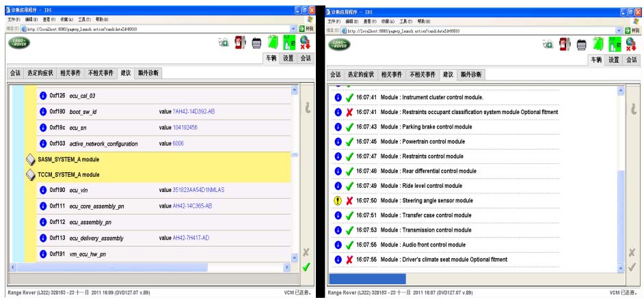Open the address bar dropdown in left window
This screenshot has height=304, width=644.
point(293,29)
